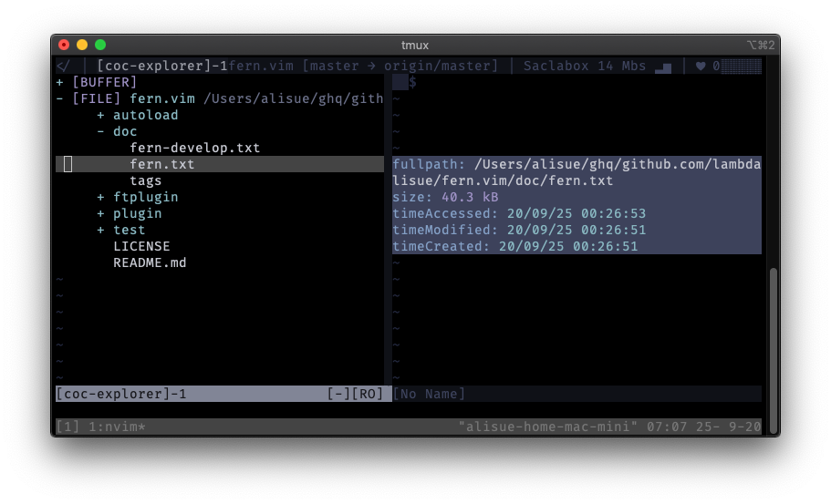Click the </ icon at top left
This screenshot has height=504, width=831.
coord(63,67)
